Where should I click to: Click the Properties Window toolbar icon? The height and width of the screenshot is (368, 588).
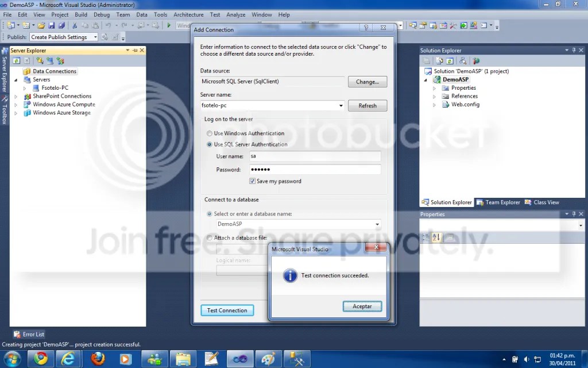click(423, 25)
